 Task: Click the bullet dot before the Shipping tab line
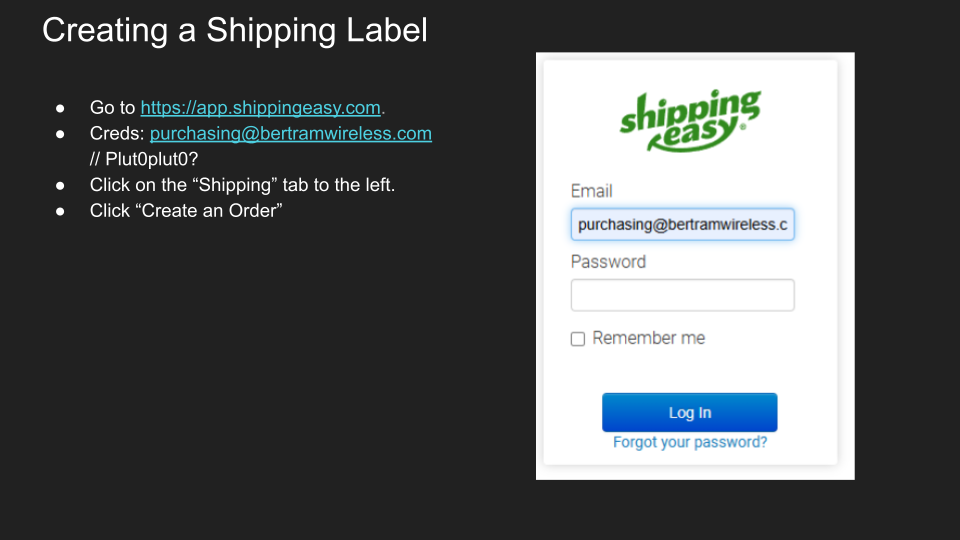(x=61, y=185)
